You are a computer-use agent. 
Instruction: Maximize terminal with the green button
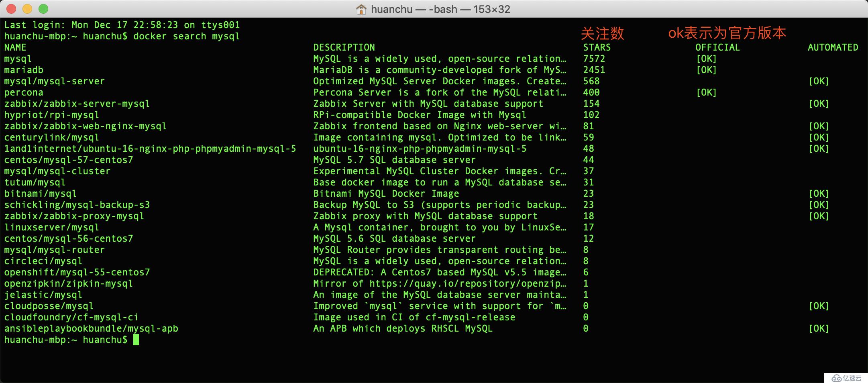43,9
